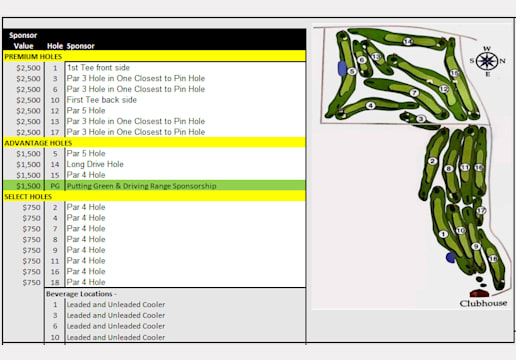
Task: Click the blue pond beside hole 1
Action: (450, 258)
